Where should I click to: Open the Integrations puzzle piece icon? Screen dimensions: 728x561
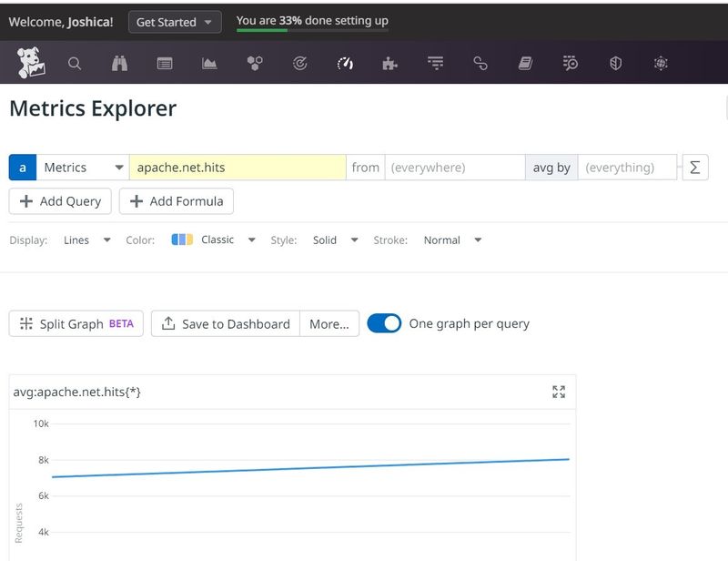(389, 63)
